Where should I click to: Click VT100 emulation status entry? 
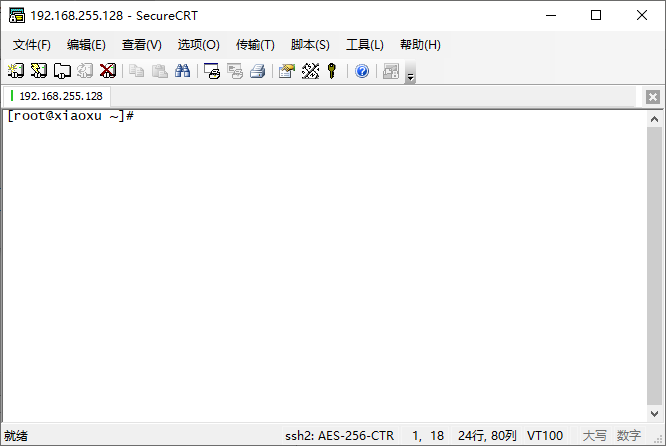coord(545,435)
